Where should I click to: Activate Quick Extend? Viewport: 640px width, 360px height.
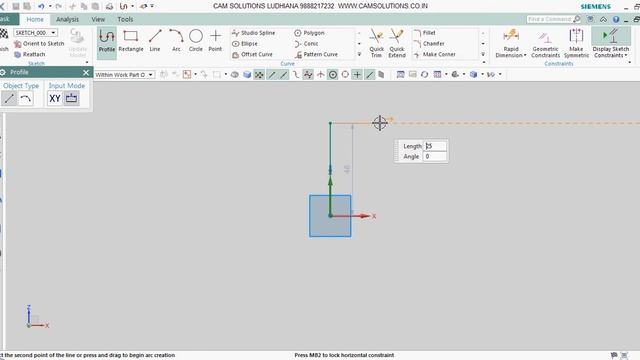click(397, 43)
